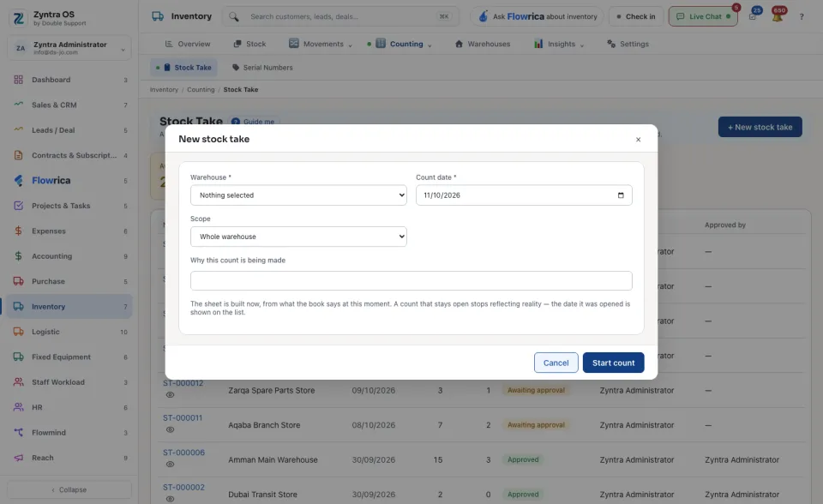The height and width of the screenshot is (504, 823).
Task: Click the Dashboard sidebar icon
Action: 18,80
